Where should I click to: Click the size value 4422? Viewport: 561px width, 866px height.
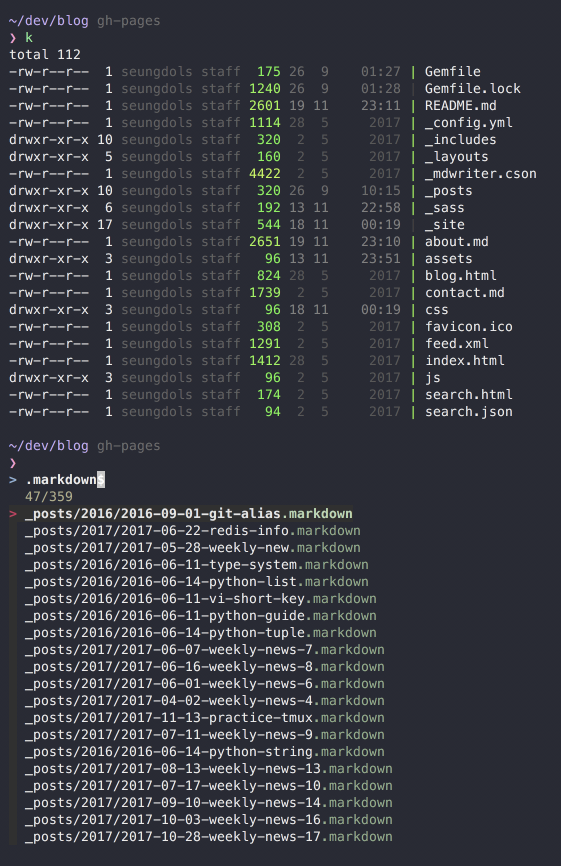tap(265, 173)
